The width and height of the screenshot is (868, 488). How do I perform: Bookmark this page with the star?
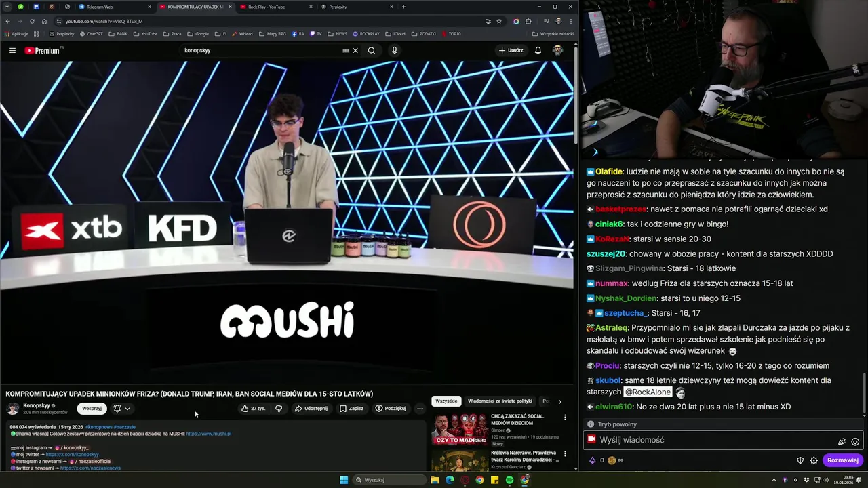click(499, 21)
